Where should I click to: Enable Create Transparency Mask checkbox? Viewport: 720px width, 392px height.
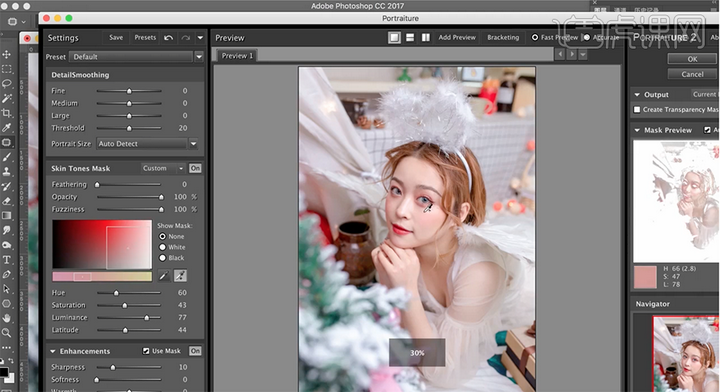coord(637,110)
